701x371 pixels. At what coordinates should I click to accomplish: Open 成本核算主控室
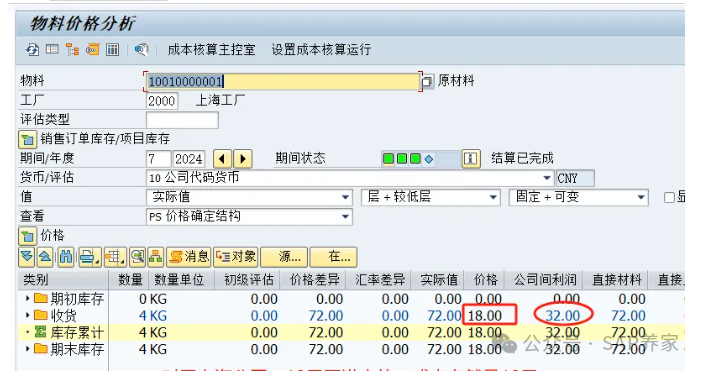click(x=211, y=50)
